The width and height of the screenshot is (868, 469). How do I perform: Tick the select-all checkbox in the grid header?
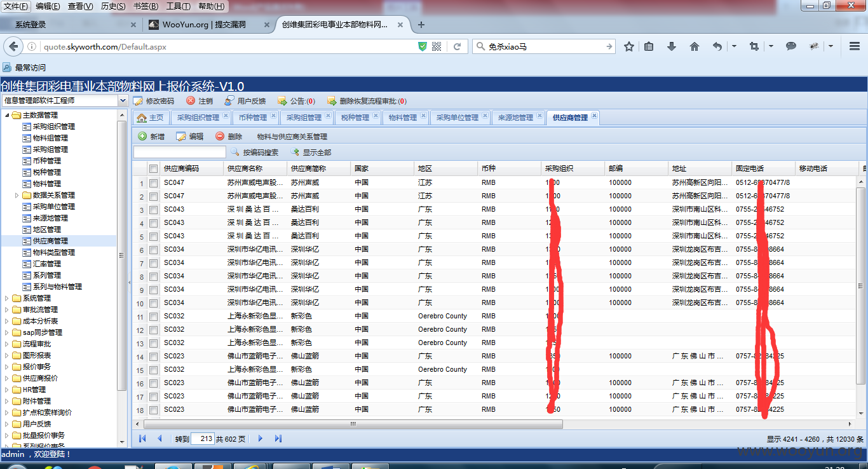click(x=153, y=168)
